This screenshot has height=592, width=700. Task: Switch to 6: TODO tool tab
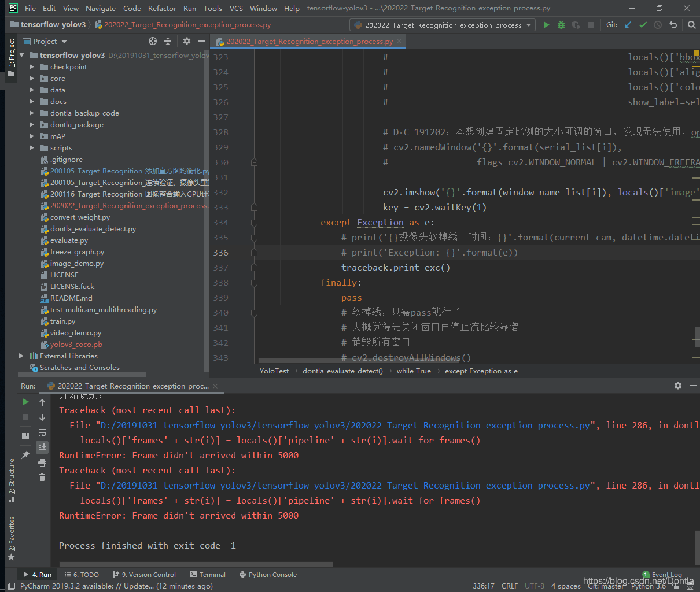tap(82, 575)
